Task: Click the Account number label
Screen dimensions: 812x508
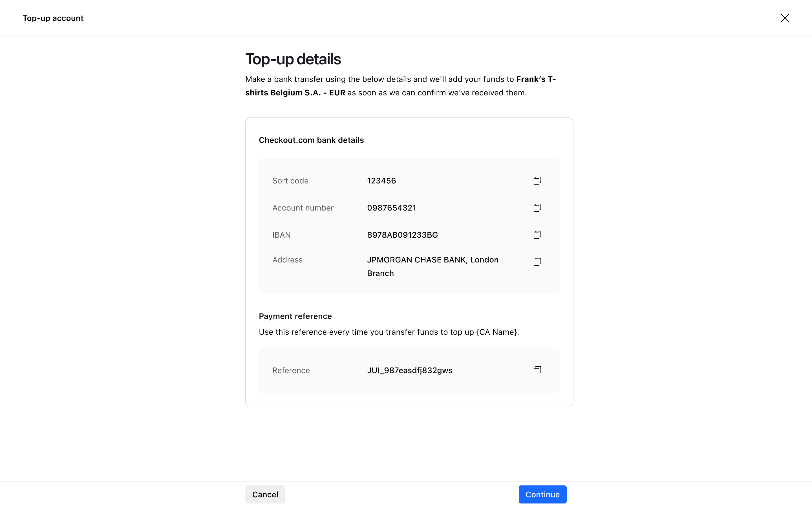Action: pyautogui.click(x=303, y=208)
